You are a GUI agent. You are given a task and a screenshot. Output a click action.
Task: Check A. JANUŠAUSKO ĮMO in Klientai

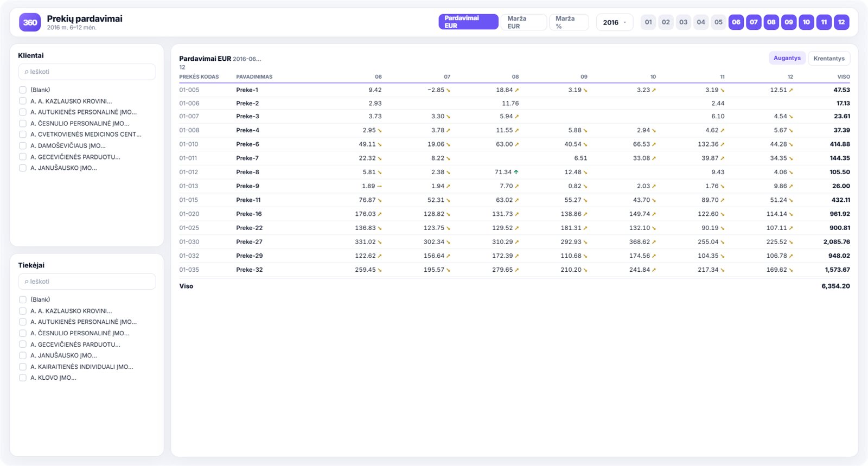(x=23, y=168)
